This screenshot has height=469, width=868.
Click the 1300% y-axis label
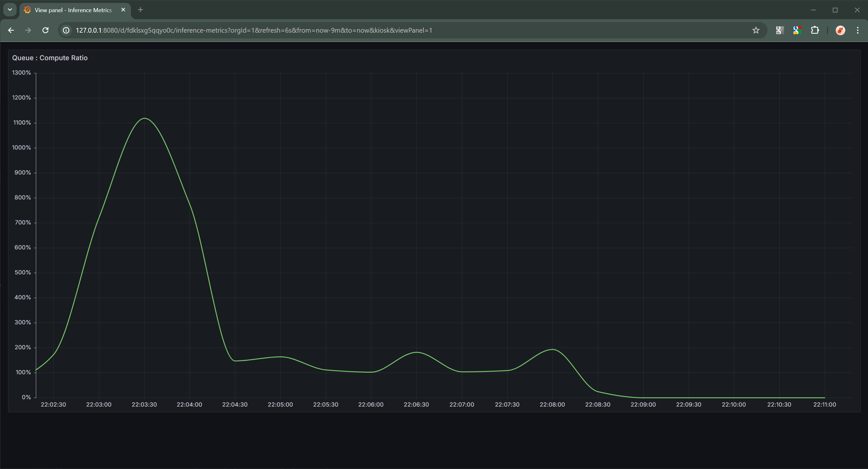[21, 72]
